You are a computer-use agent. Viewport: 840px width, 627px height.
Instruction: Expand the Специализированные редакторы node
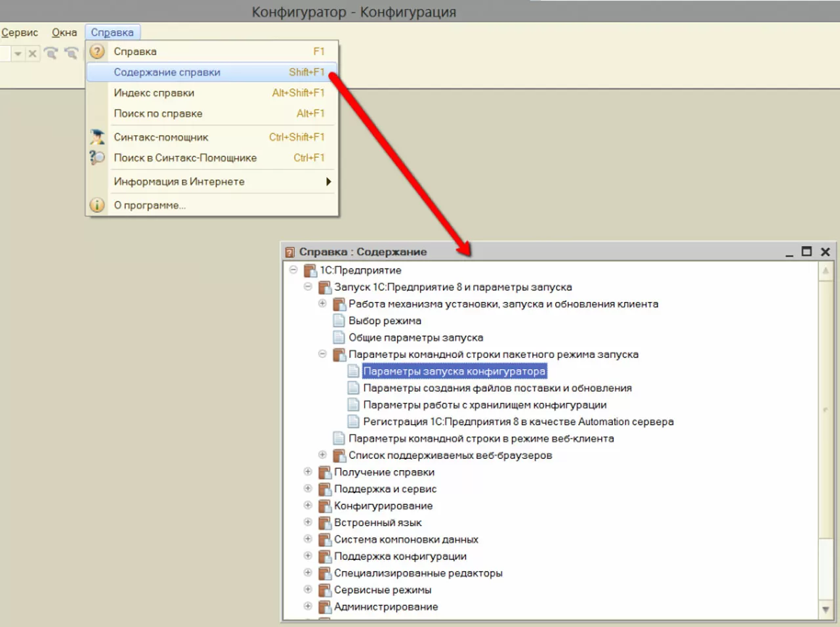pyautogui.click(x=308, y=573)
